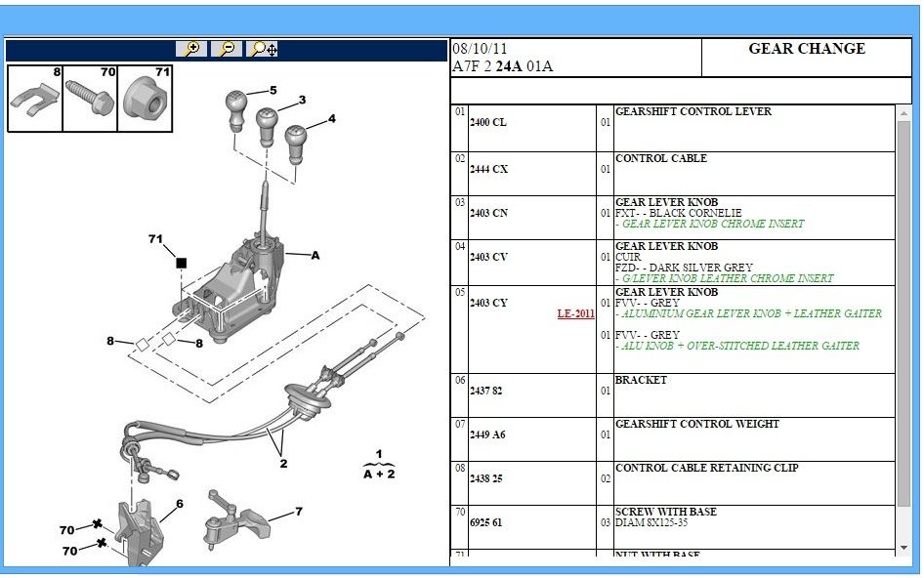Select the BRACKET entry 2437 82
The height and width of the screenshot is (578, 924).
[488, 391]
